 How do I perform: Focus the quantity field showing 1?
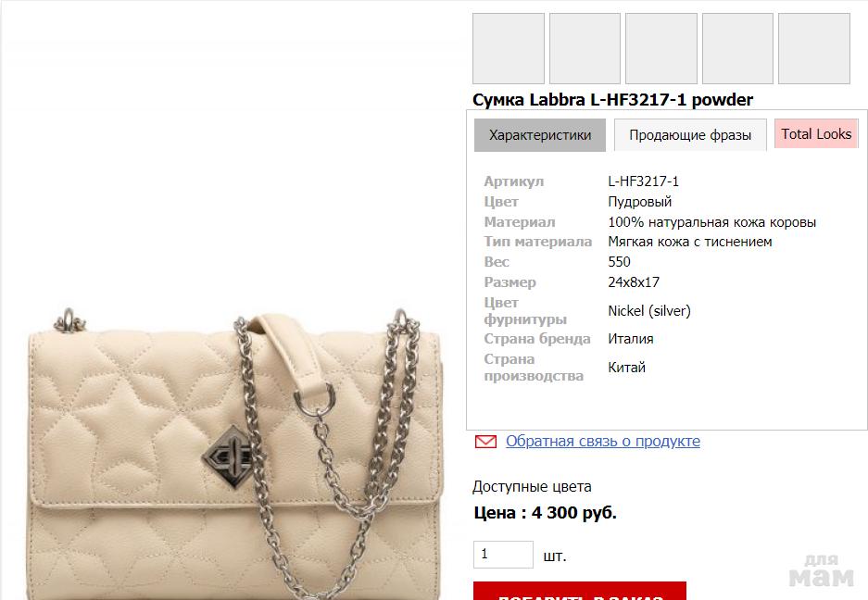tap(503, 555)
